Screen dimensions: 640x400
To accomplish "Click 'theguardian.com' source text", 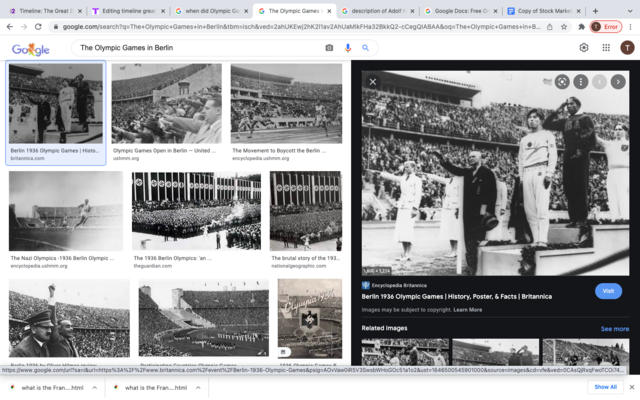I will [153, 266].
